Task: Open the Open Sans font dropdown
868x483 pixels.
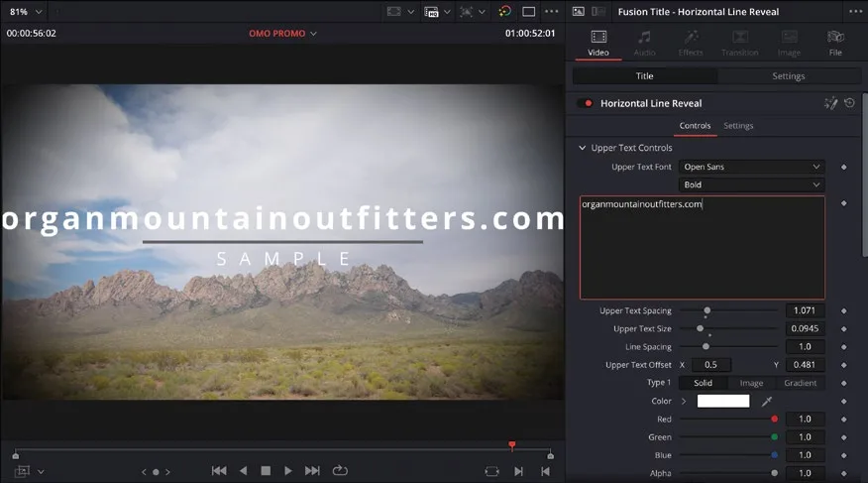Action: (751, 167)
